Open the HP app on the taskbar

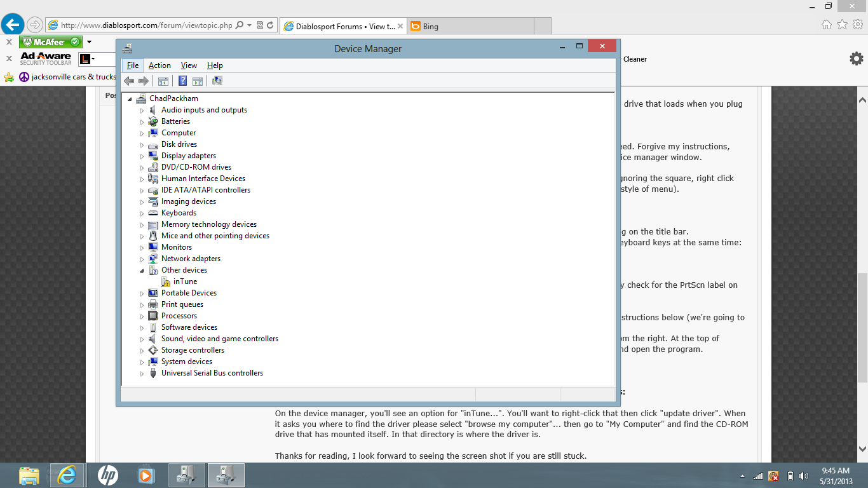point(107,475)
